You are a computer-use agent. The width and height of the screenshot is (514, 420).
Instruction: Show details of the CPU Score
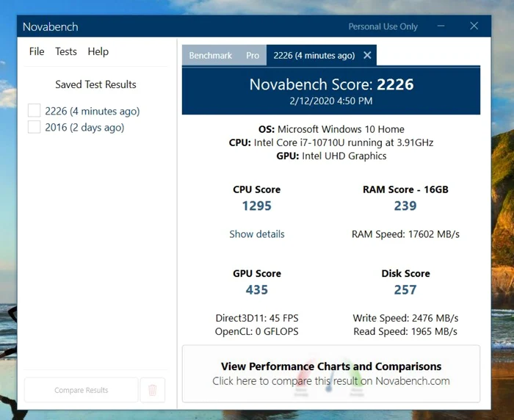click(x=257, y=234)
